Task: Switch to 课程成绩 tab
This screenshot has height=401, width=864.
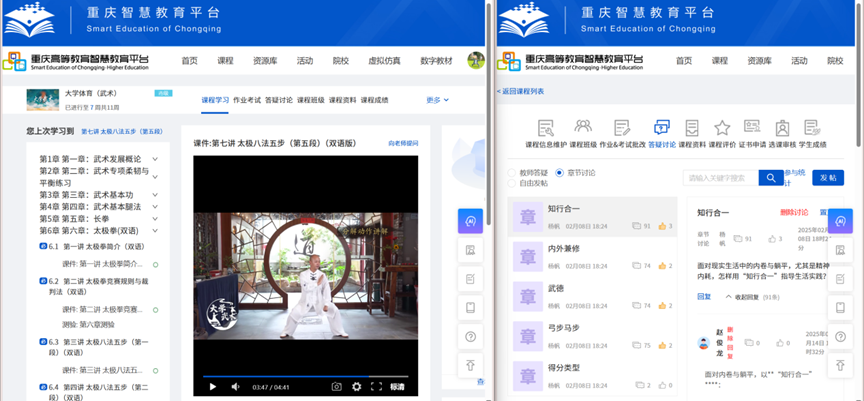Action: [375, 100]
